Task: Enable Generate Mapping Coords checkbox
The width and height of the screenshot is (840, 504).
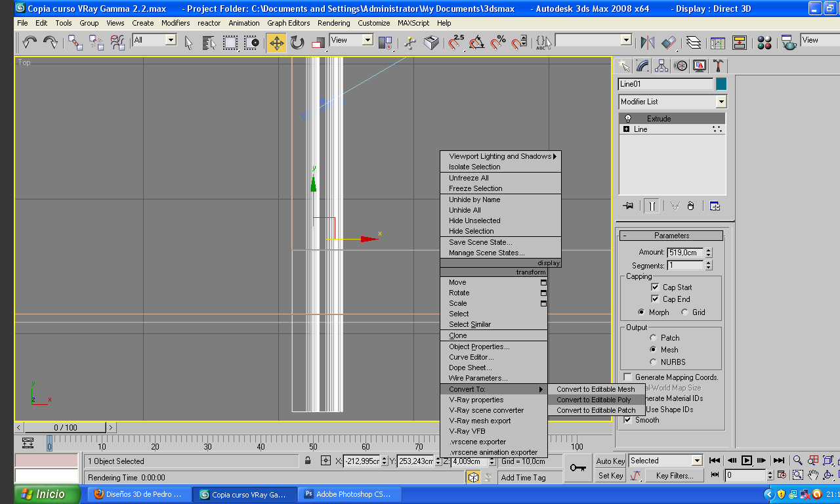Action: pos(628,377)
